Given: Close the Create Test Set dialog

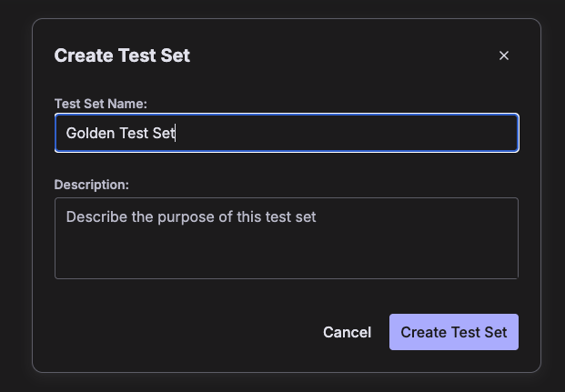Looking at the screenshot, I should [504, 55].
